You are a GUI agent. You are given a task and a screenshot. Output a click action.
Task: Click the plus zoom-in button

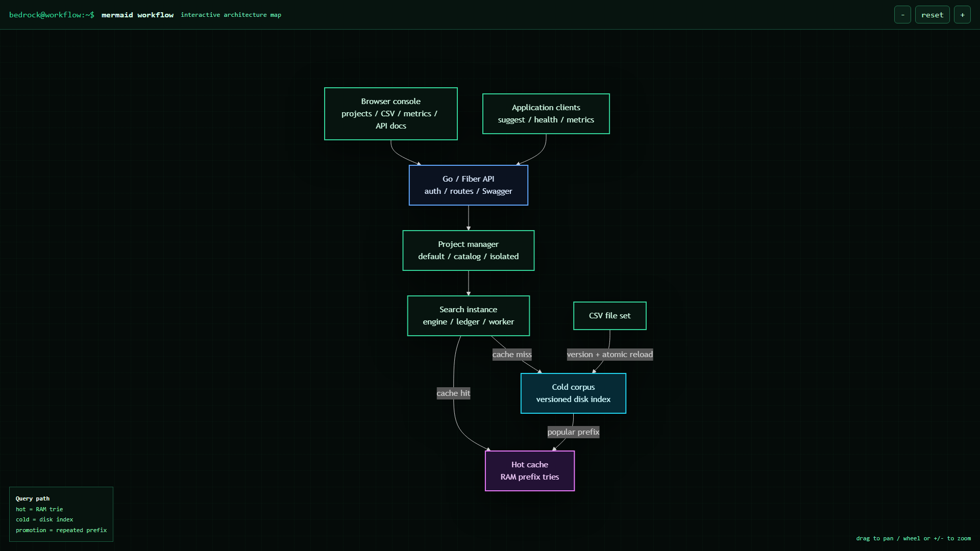pyautogui.click(x=962, y=15)
